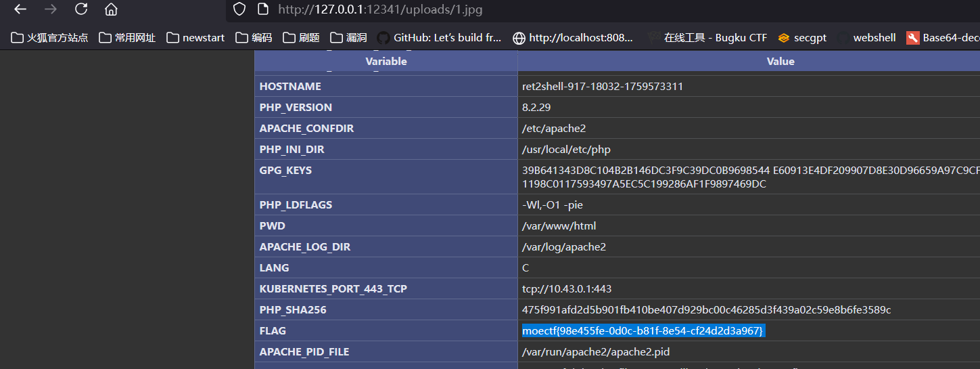Open the 编码 bookmarks folder

[x=254, y=38]
